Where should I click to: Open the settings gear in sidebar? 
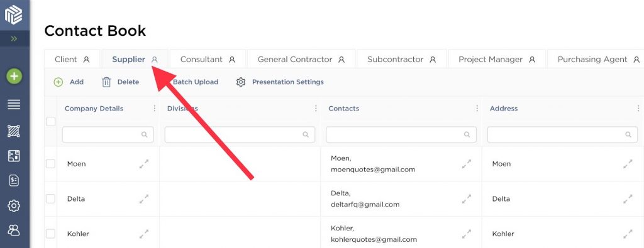tap(14, 205)
